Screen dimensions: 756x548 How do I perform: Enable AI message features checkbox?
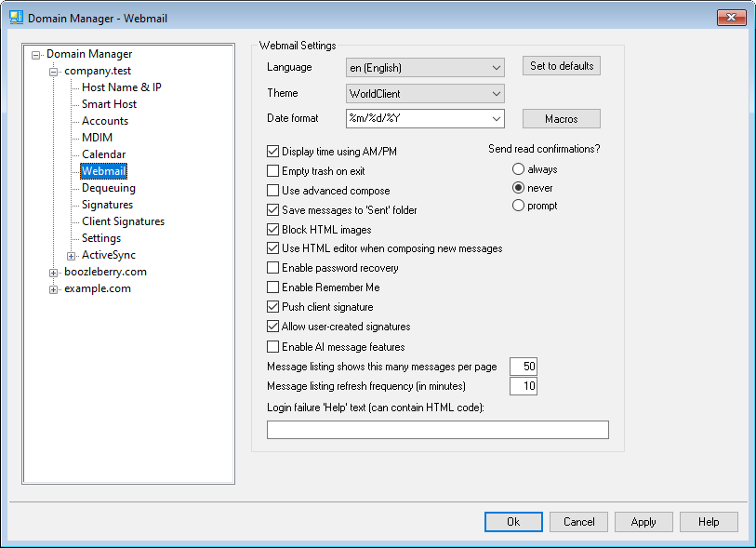pos(273,347)
